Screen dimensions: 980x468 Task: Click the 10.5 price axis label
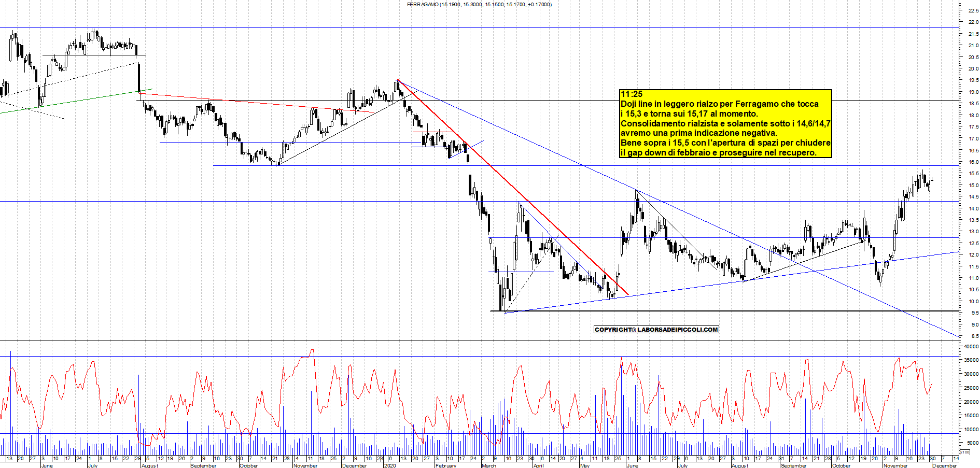click(973, 290)
